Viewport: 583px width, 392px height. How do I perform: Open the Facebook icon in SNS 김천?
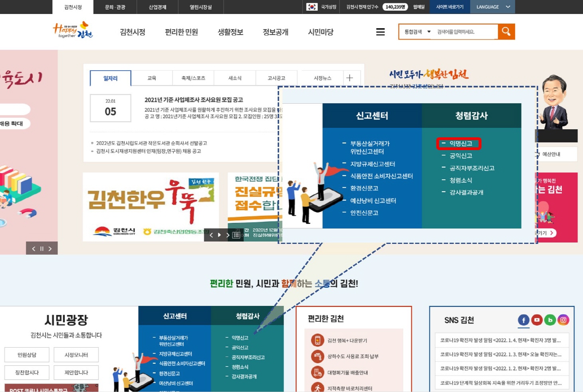524,320
